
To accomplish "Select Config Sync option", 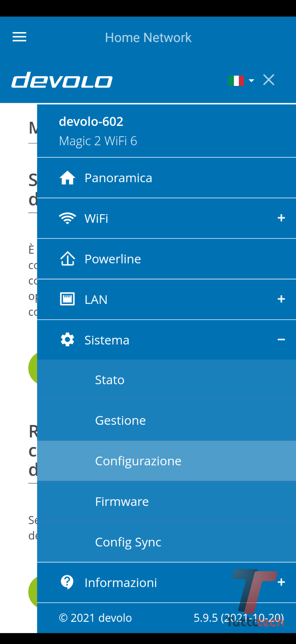I will point(128,542).
